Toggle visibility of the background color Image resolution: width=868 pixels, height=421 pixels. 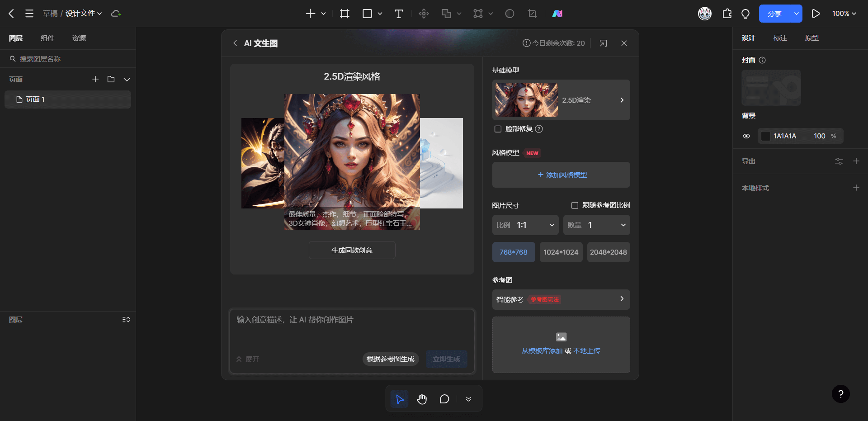click(x=746, y=136)
